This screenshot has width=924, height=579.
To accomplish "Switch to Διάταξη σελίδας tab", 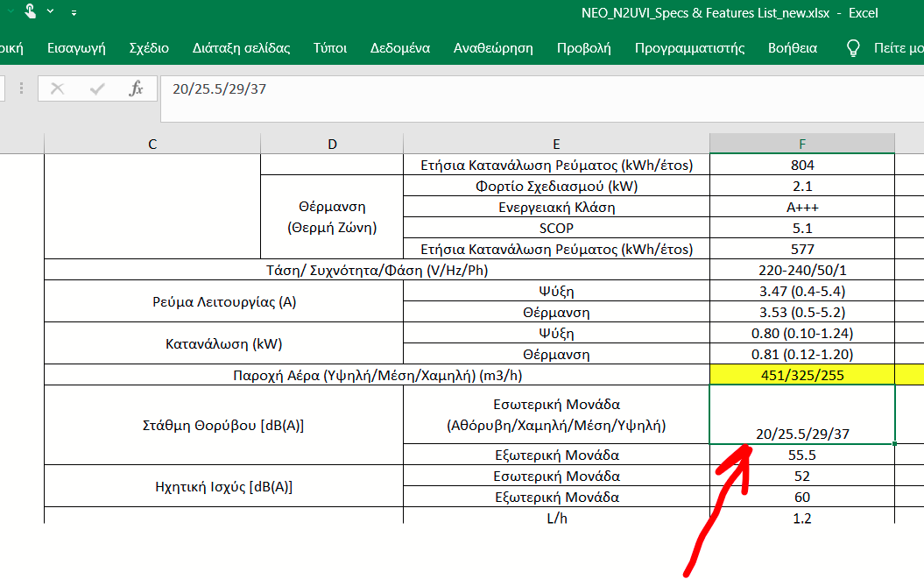I will (x=241, y=48).
